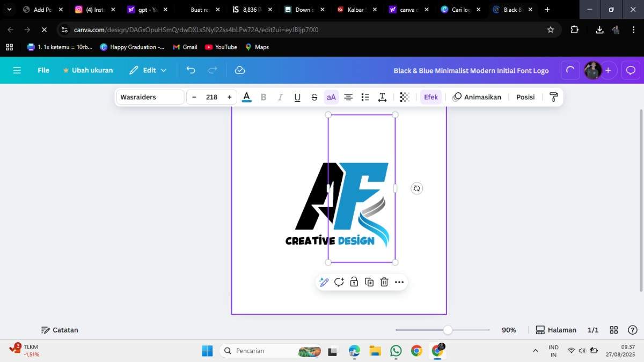Image resolution: width=644 pixels, height=362 pixels.
Task: Open Ubah ukuran resize menu
Action: coord(88,70)
